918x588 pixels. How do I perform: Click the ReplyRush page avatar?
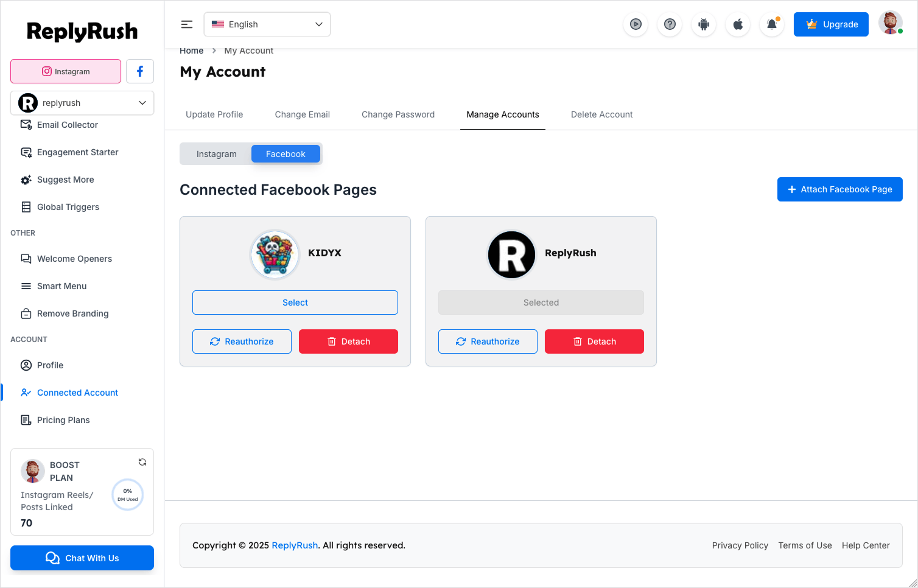pos(512,254)
